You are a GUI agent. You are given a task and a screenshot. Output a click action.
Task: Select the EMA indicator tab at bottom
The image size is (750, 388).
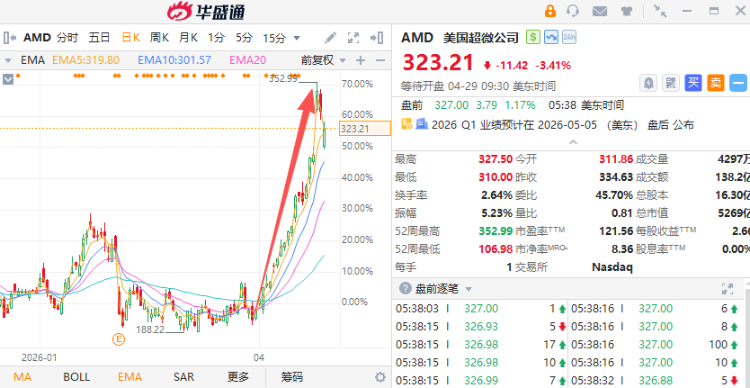pyautogui.click(x=130, y=377)
